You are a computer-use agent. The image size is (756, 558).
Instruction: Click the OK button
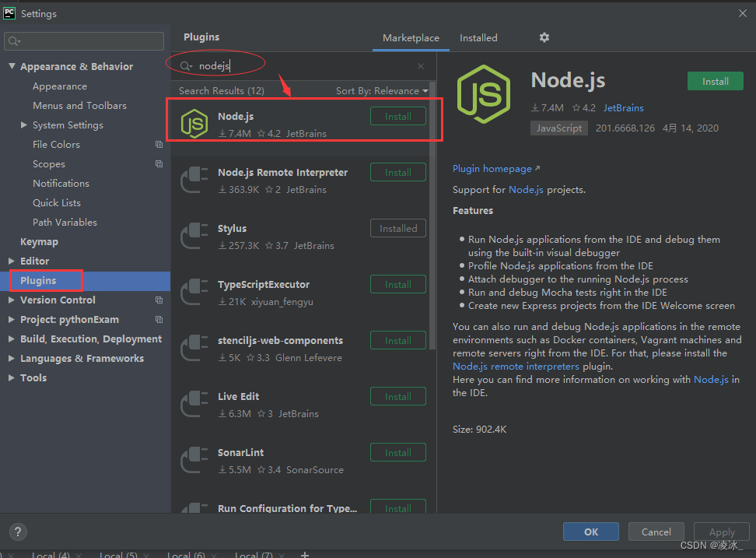(x=590, y=532)
